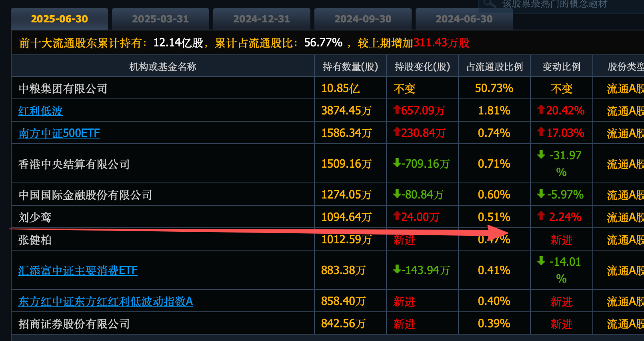Click the 持有数量(股) column header
Image resolution: width=644 pixels, height=341 pixels.
click(350, 66)
